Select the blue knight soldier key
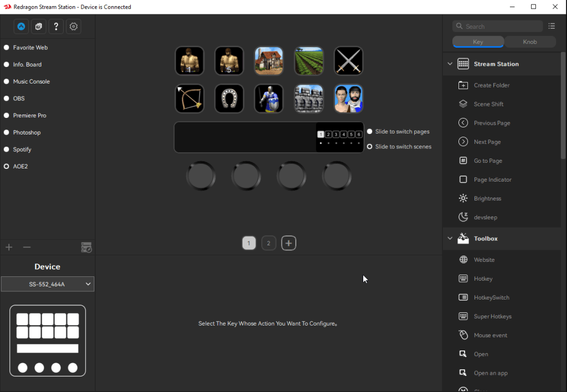 coord(269,99)
